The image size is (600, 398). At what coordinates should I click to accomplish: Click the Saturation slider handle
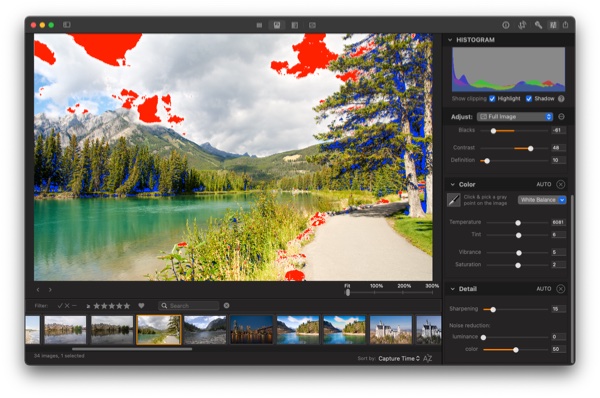[518, 265]
